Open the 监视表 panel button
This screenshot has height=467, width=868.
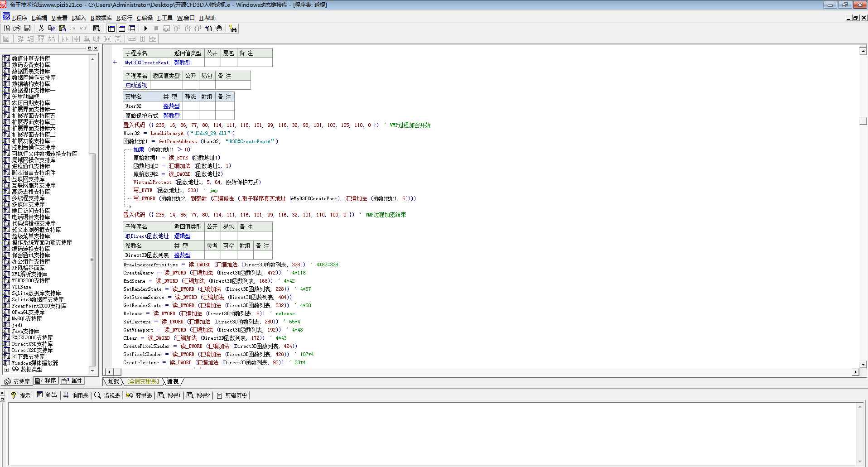(x=107, y=395)
